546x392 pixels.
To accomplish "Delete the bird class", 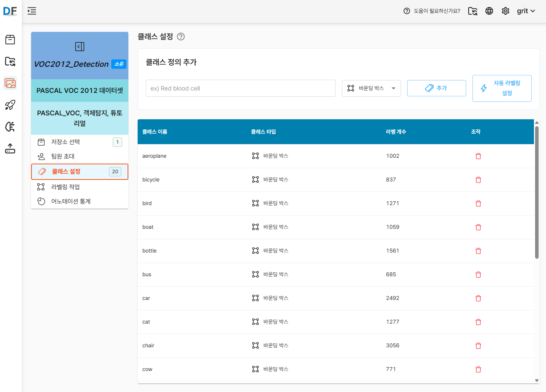I will (x=478, y=204).
